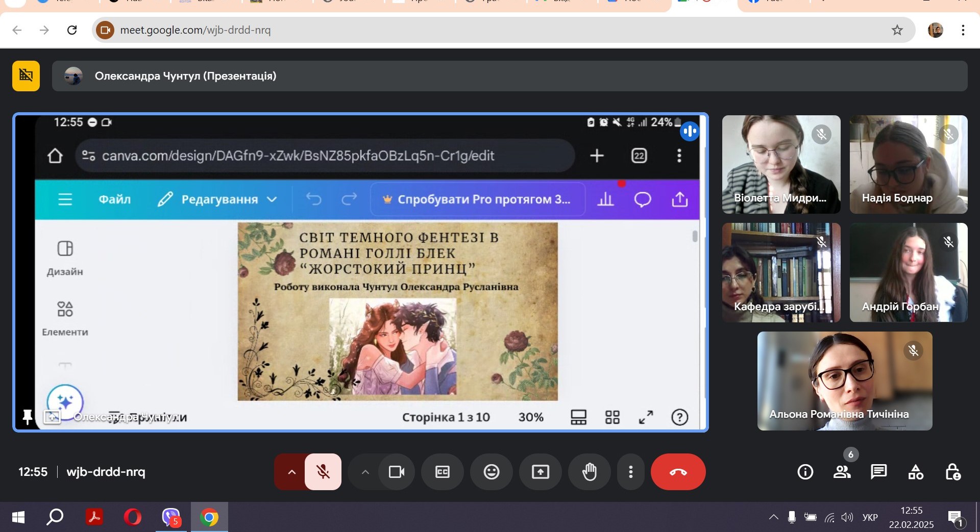This screenshot has height=532, width=980.
Task: Click Canva share upload icon
Action: 680,199
